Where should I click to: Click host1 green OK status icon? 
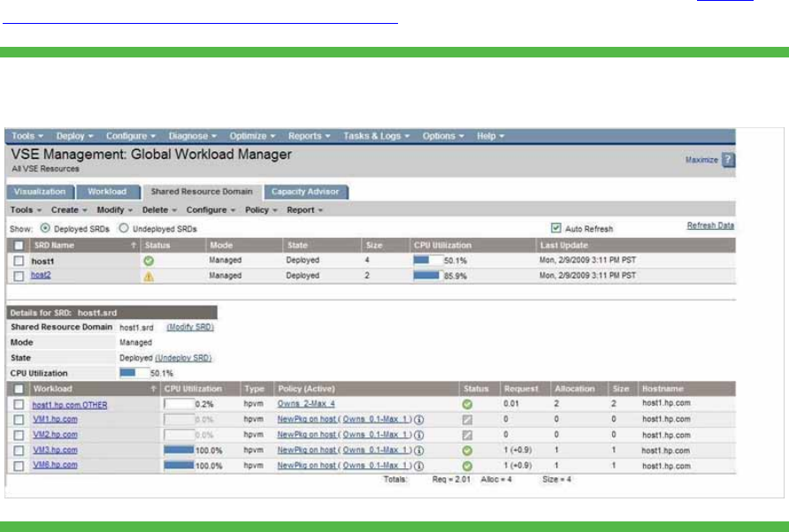[149, 261]
